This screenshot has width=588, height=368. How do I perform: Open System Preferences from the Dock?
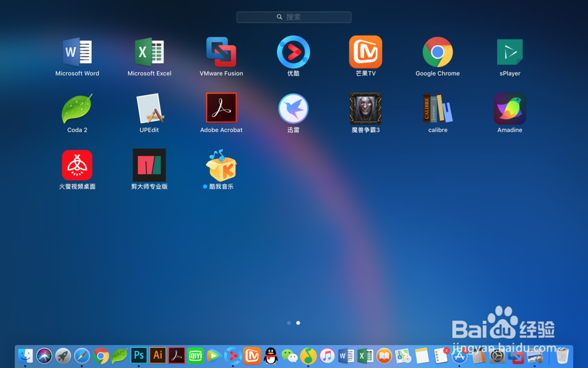click(x=497, y=356)
